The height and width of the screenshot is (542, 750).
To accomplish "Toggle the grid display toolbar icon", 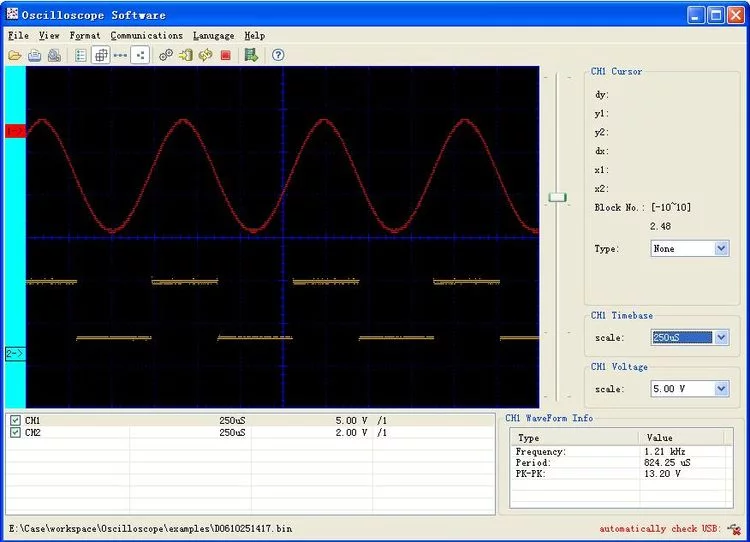I will pyautogui.click(x=101, y=55).
